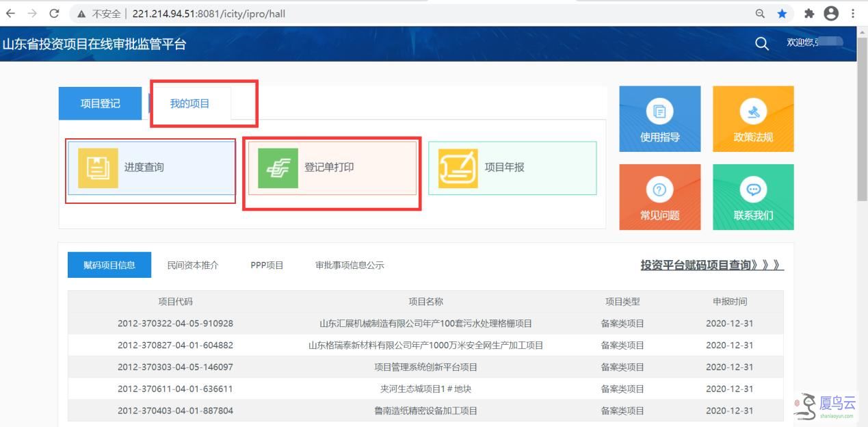The image size is (868, 427).
Task: Switch to the 项目登记 tab
Action: 100,103
